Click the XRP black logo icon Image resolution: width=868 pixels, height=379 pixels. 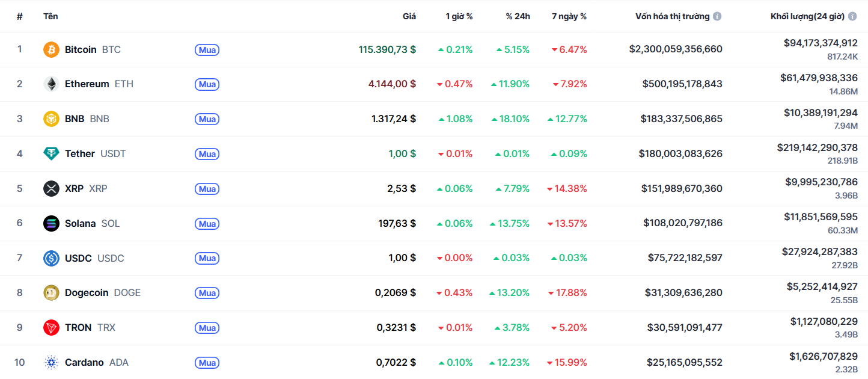coord(52,189)
